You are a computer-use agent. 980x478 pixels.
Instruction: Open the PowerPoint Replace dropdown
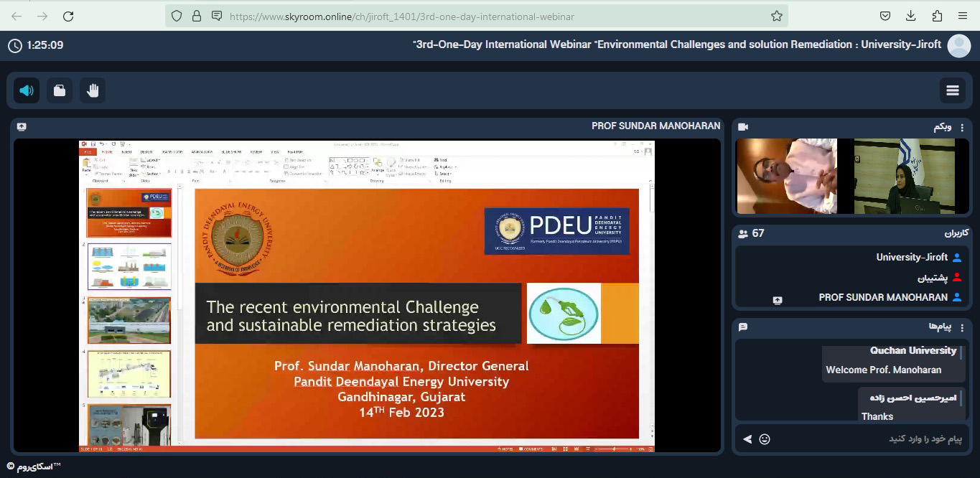pos(444,167)
